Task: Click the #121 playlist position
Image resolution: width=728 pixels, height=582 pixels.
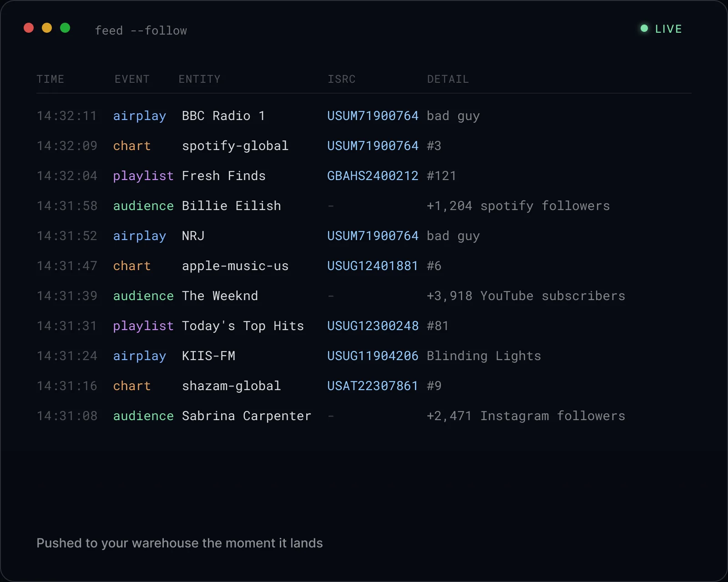Action: coord(441,176)
